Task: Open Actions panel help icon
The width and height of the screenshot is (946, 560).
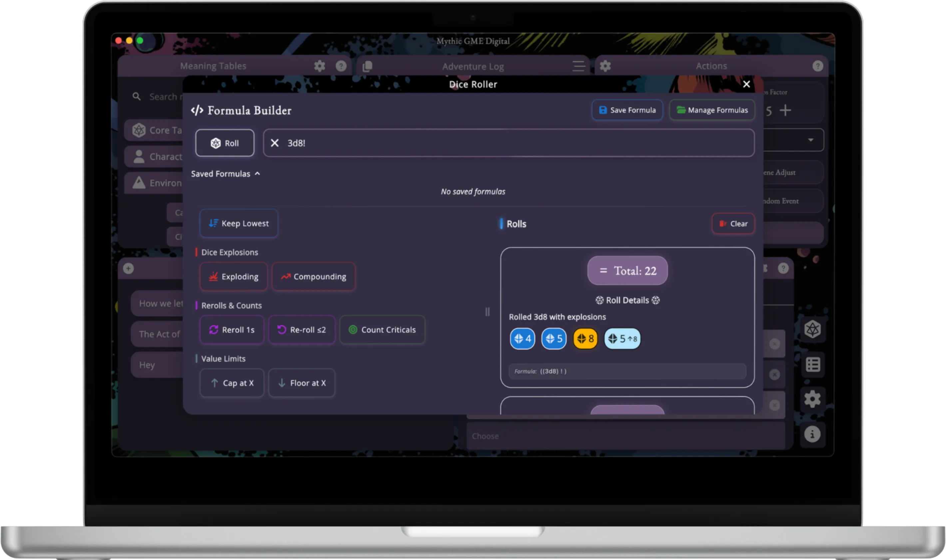Action: pos(818,66)
